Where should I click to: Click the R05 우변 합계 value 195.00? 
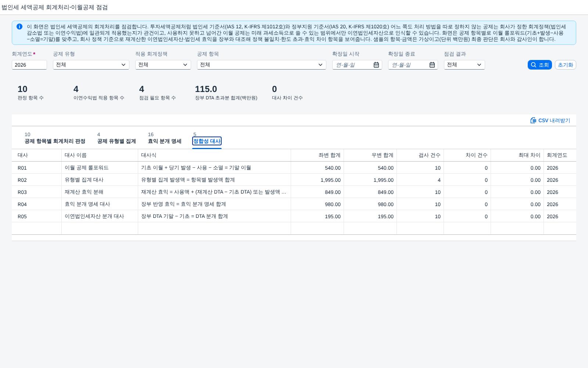click(386, 216)
